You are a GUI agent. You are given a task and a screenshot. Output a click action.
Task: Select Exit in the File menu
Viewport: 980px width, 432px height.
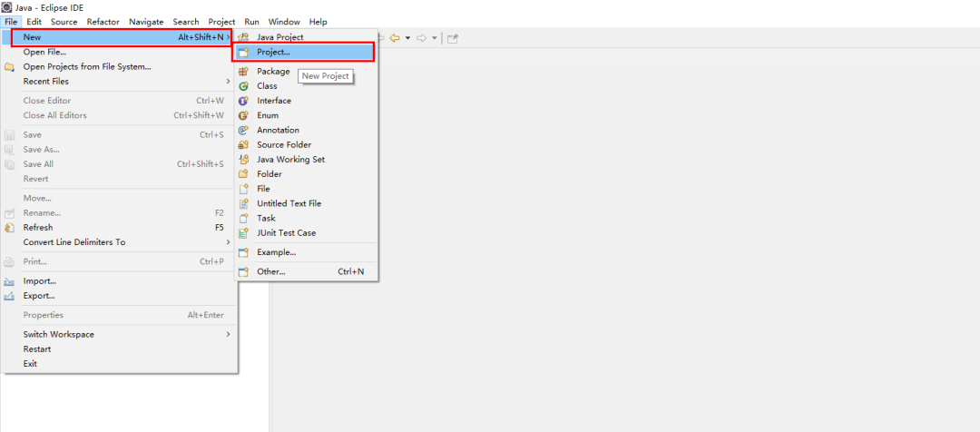(119, 364)
